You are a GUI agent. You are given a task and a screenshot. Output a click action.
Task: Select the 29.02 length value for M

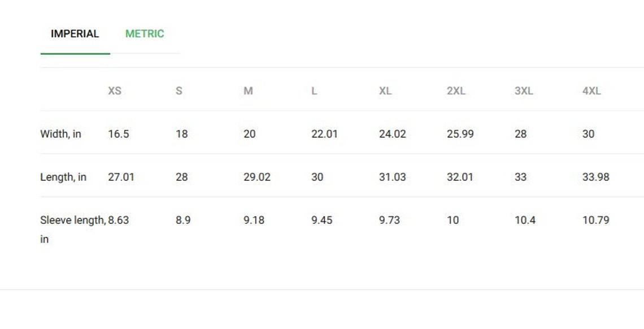pyautogui.click(x=257, y=177)
